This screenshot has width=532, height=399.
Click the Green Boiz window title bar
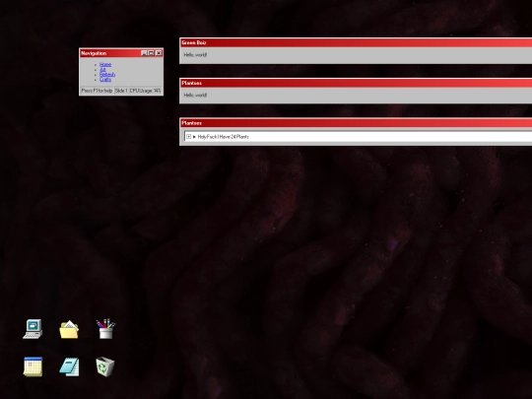click(x=356, y=42)
